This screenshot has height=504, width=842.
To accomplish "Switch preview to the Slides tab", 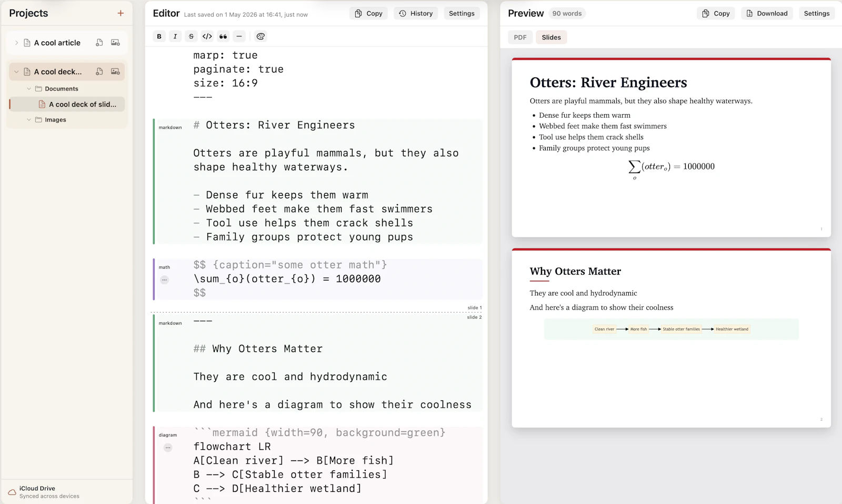I will [x=551, y=37].
